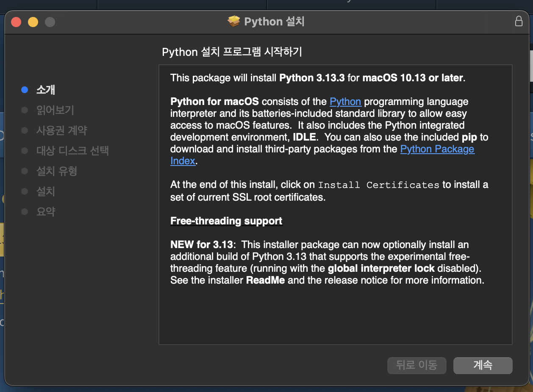
Task: Select the 읽어보기 step in sidebar
Action: [55, 110]
